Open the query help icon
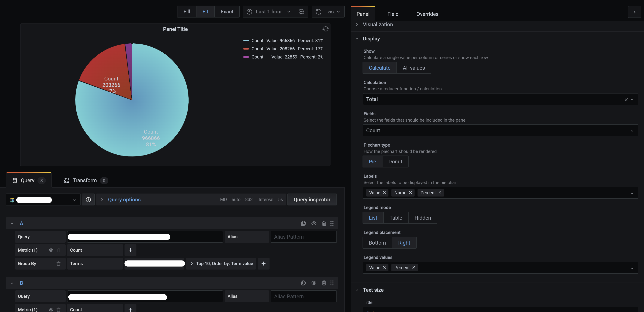 pyautogui.click(x=88, y=199)
